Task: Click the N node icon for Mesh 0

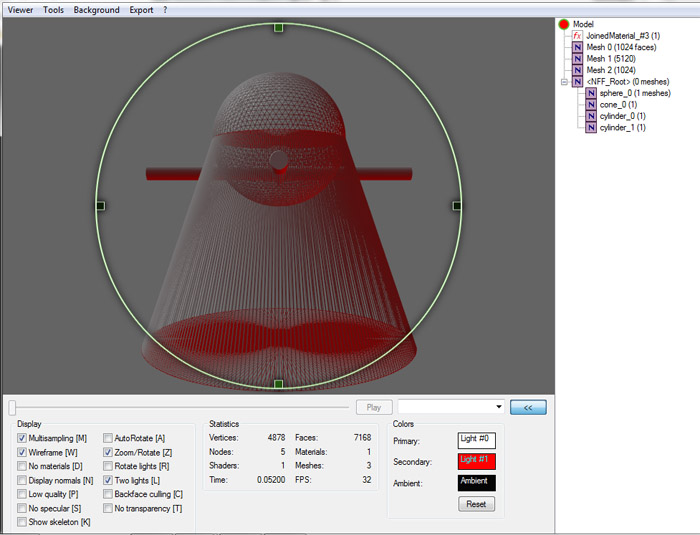Action: click(x=577, y=47)
